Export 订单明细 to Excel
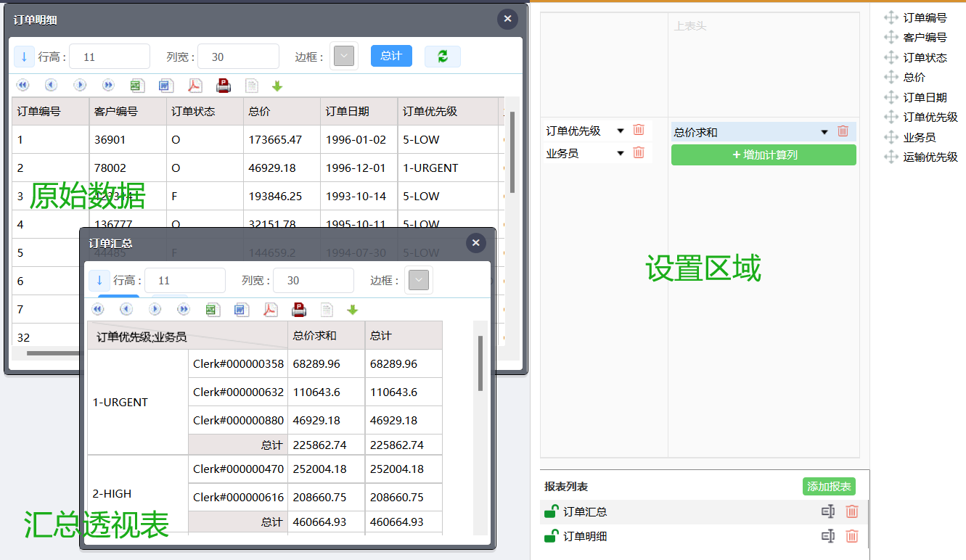Image resolution: width=966 pixels, height=560 pixels. coord(136,86)
